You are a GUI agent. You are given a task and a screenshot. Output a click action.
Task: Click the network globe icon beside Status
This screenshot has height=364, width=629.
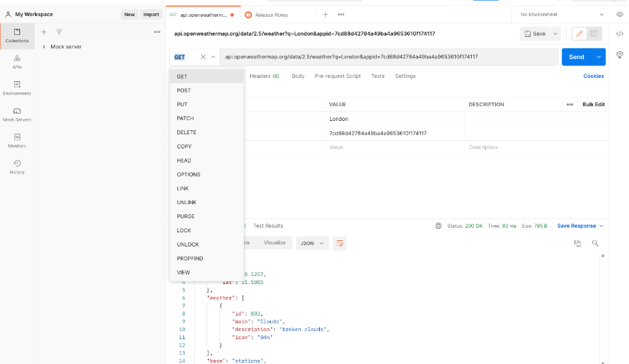[438, 226]
